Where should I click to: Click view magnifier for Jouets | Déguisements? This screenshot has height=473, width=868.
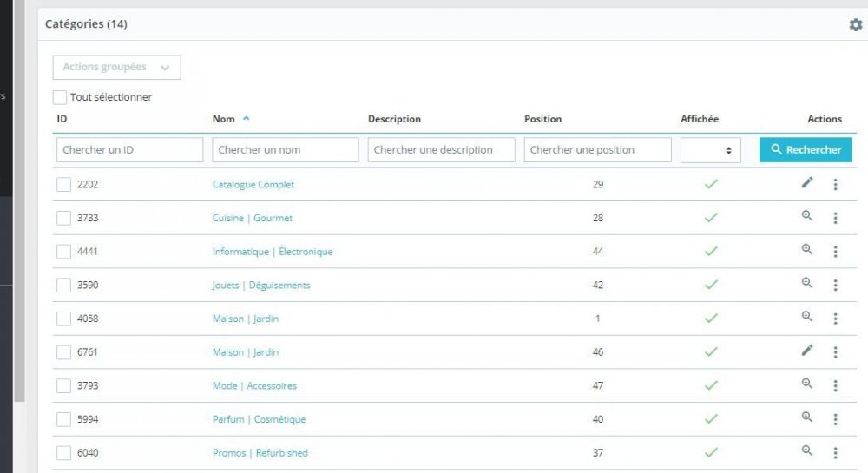[807, 283]
